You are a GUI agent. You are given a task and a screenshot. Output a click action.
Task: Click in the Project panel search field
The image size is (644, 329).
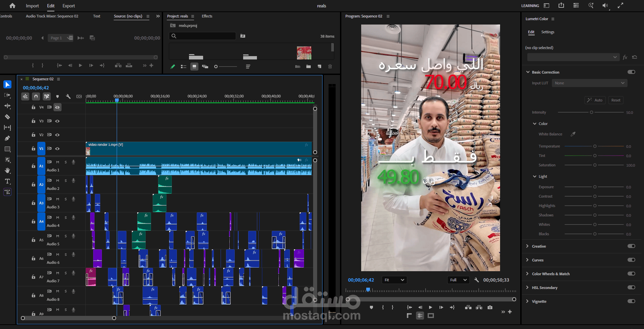pos(202,36)
